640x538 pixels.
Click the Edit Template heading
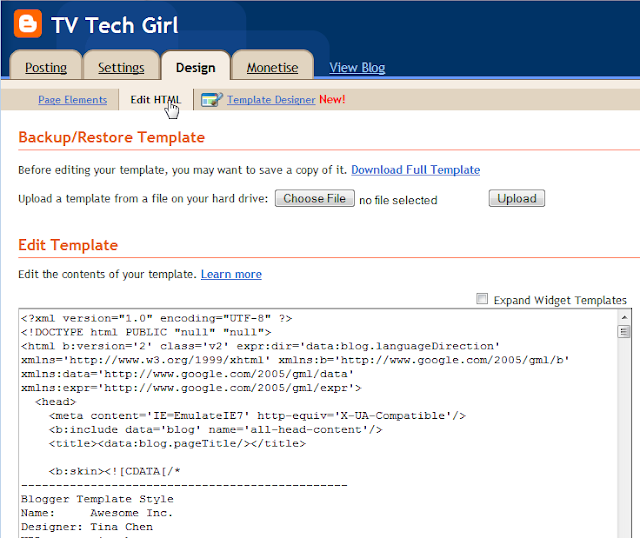68,245
